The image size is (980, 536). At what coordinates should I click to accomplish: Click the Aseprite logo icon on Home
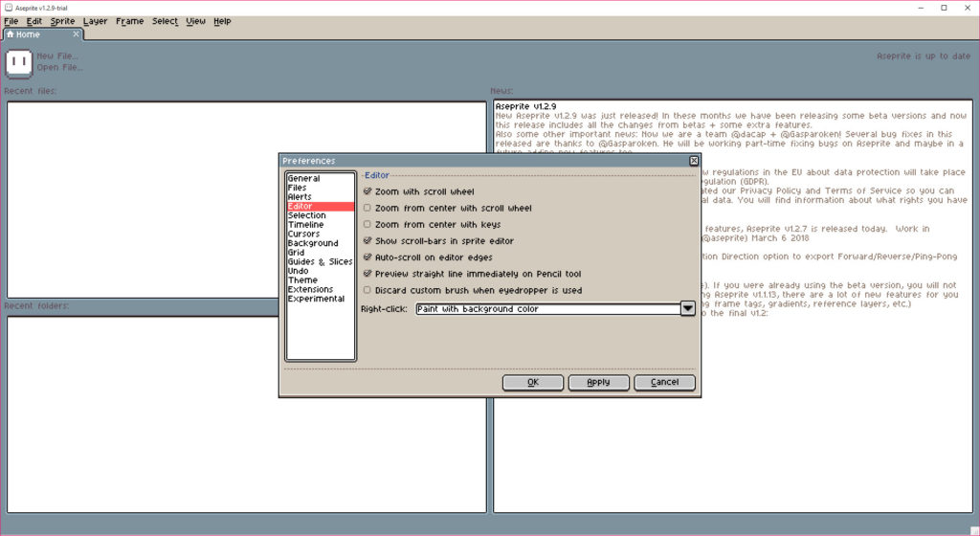(19, 63)
